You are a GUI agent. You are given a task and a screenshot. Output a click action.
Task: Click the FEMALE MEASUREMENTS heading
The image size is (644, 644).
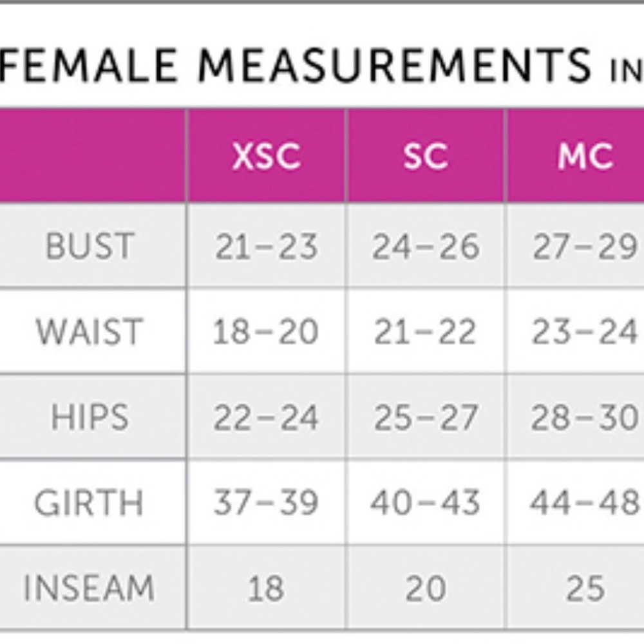[294, 65]
